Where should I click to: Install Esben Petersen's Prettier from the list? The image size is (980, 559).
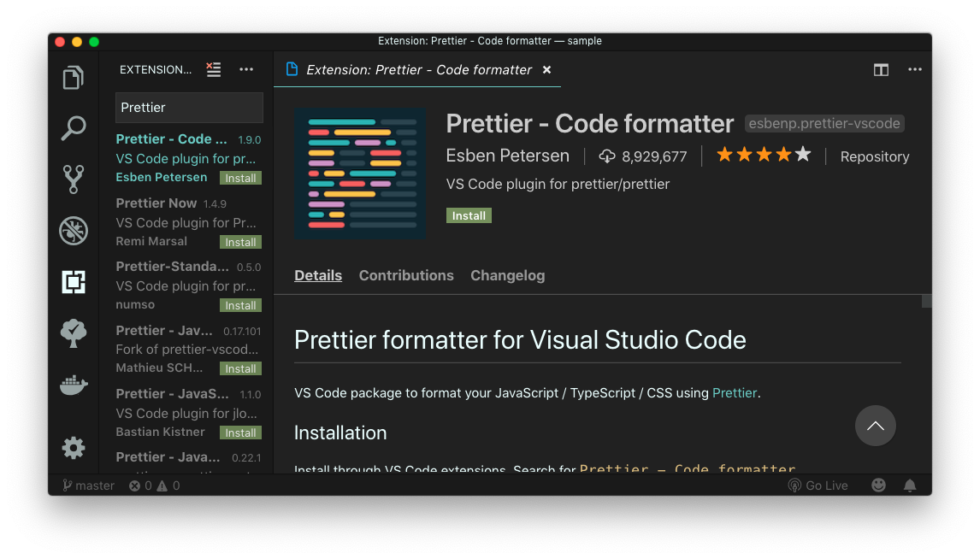tap(240, 178)
